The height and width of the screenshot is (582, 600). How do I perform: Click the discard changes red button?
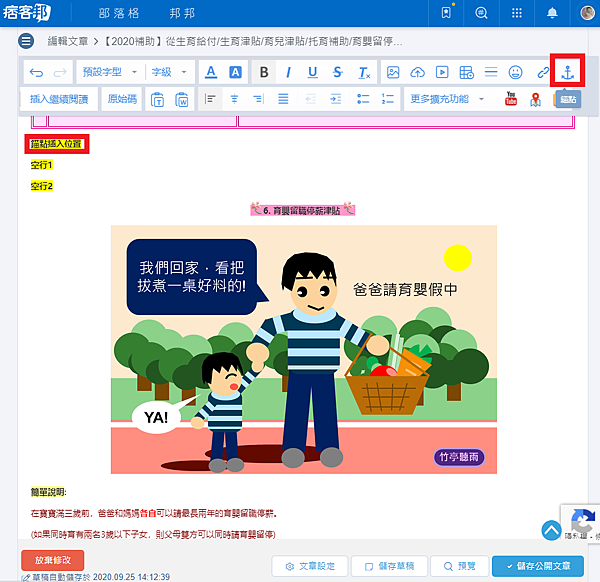[53, 560]
